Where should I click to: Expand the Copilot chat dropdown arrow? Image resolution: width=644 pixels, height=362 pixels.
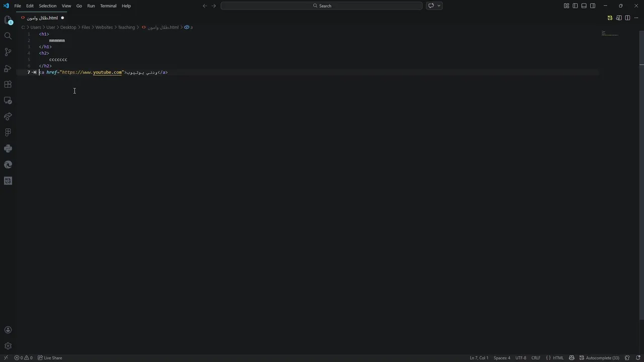click(x=439, y=6)
